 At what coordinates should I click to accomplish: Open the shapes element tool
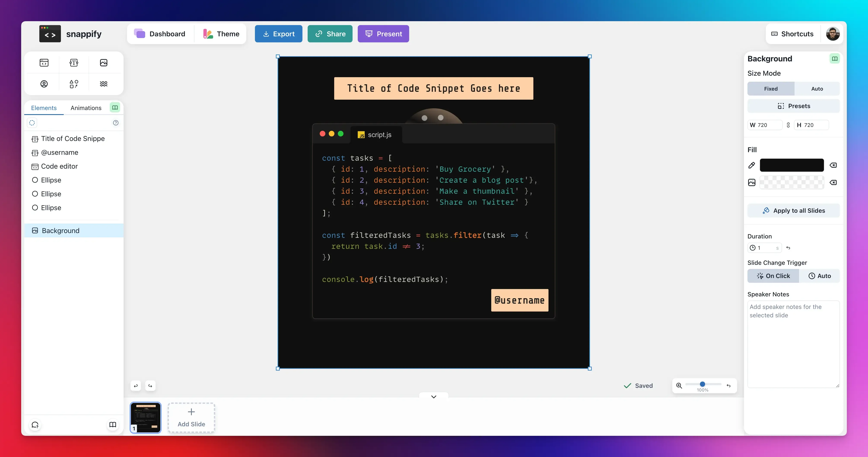coord(74,84)
